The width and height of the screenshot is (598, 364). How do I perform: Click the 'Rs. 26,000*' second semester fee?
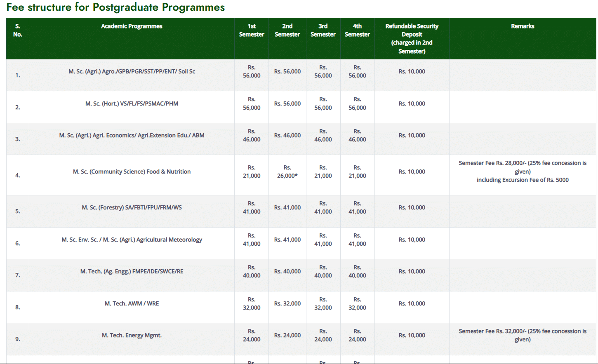(287, 172)
